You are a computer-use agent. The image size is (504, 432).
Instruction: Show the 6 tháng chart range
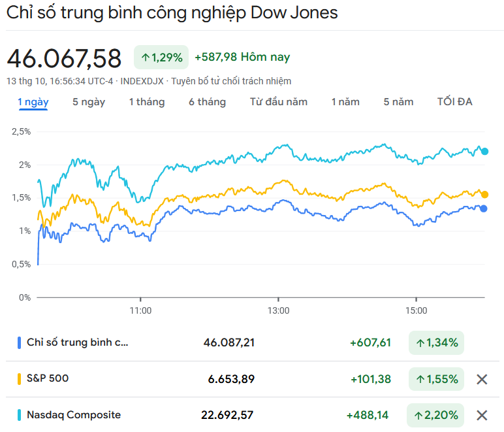(208, 102)
